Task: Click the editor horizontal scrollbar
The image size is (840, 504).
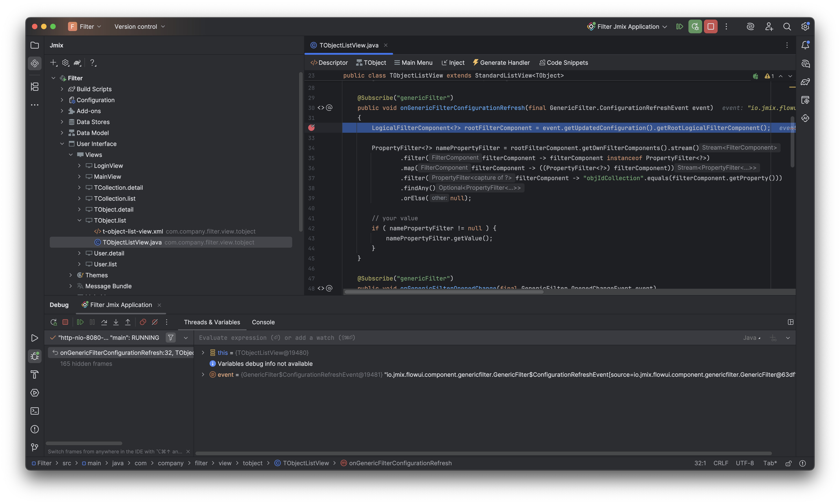Action: (x=444, y=292)
